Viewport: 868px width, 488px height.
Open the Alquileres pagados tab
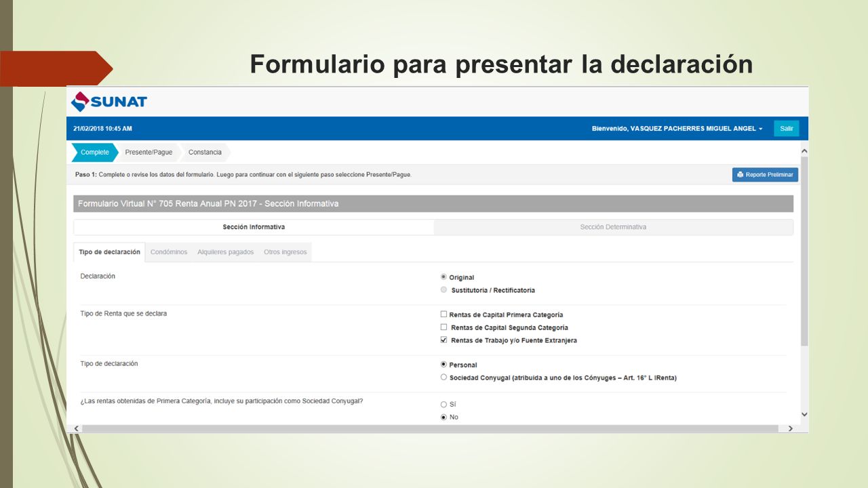coord(225,252)
